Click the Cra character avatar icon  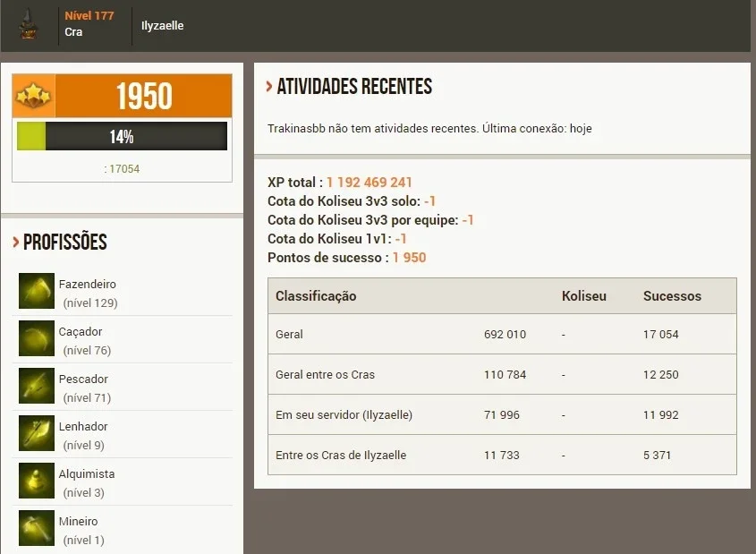[x=29, y=24]
